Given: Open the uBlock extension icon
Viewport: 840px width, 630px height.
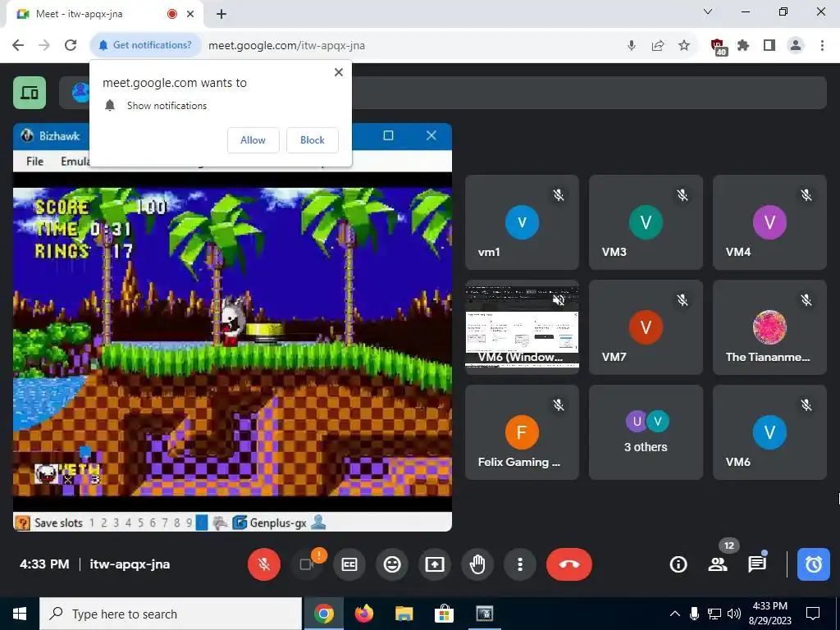Looking at the screenshot, I should pos(718,47).
